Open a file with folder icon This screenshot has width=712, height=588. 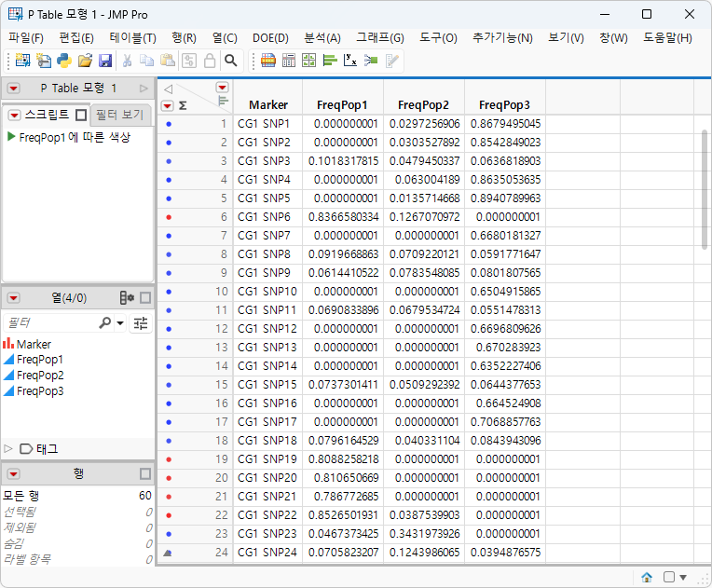(85, 61)
